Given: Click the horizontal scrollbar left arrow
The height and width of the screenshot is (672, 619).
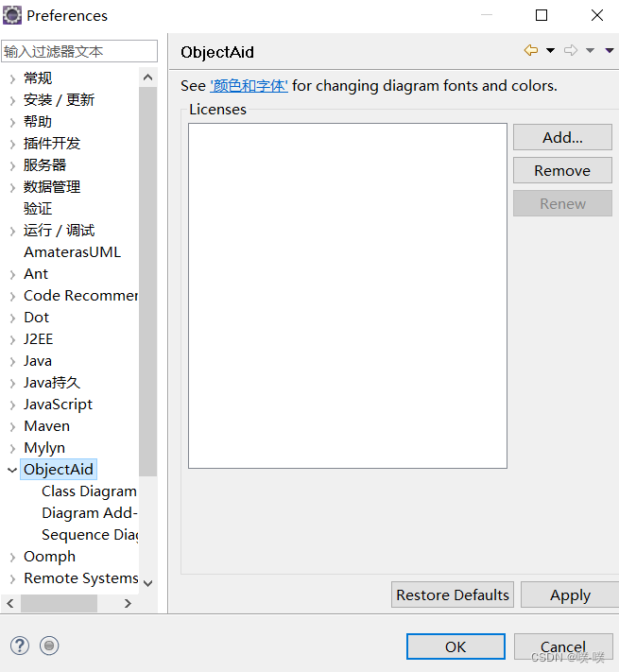Looking at the screenshot, I should pos(10,604).
